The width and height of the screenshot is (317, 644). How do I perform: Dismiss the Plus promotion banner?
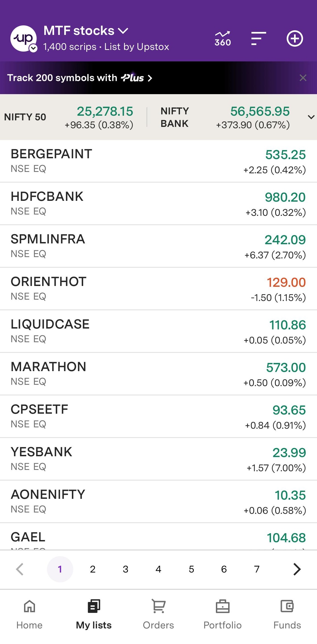tap(303, 78)
